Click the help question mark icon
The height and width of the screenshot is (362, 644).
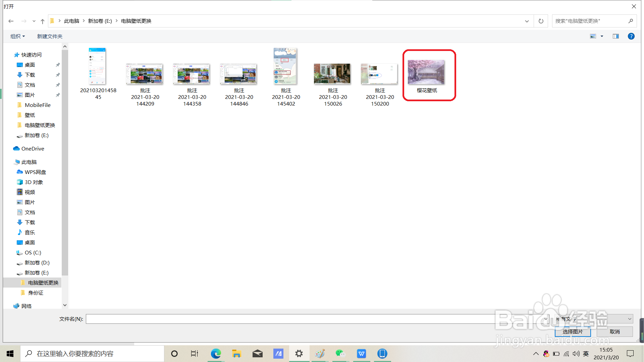tap(631, 36)
